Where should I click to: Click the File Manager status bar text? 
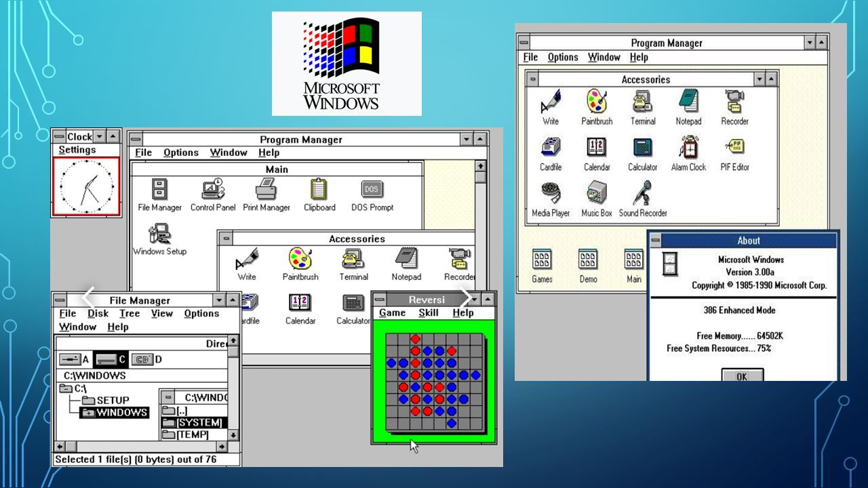pyautogui.click(x=136, y=460)
